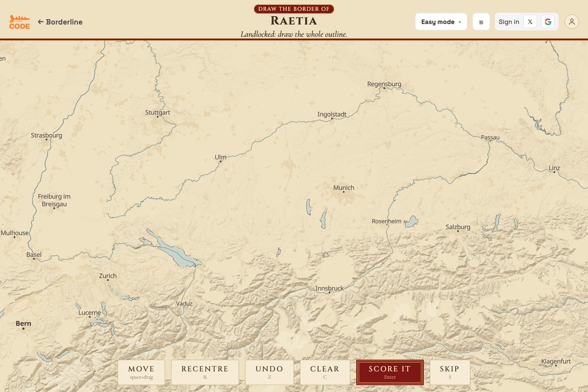The image size is (588, 392).
Task: Open the hamburger menu
Action: (x=481, y=22)
